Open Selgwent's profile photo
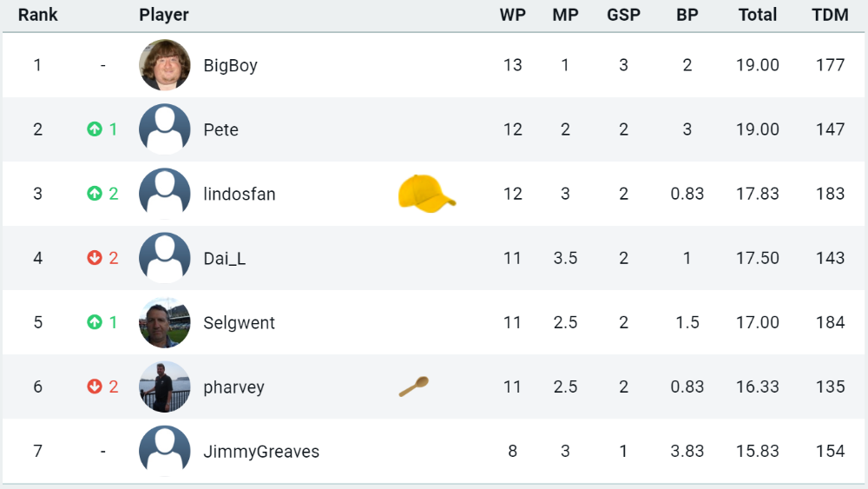Image resolution: width=868 pixels, height=489 pixels. (x=164, y=322)
